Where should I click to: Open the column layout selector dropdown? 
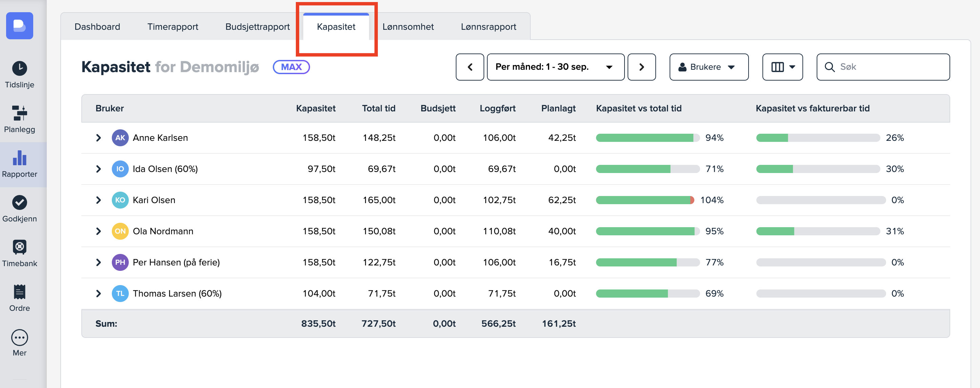(782, 67)
